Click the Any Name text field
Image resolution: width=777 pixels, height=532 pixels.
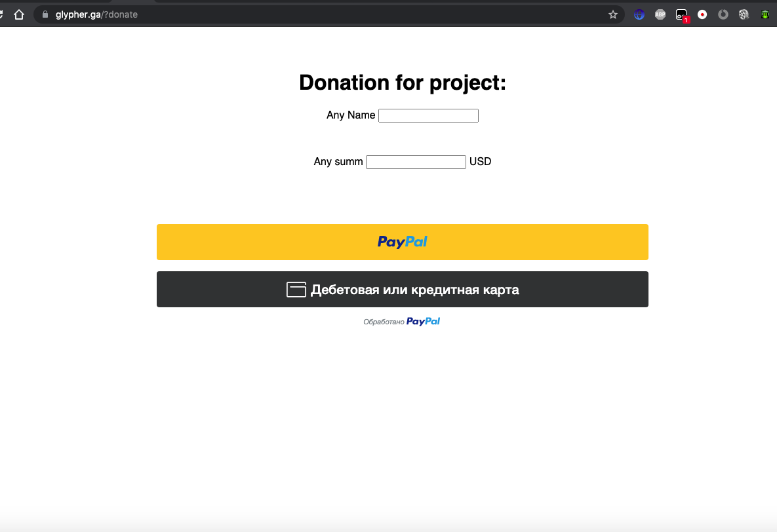click(x=428, y=115)
